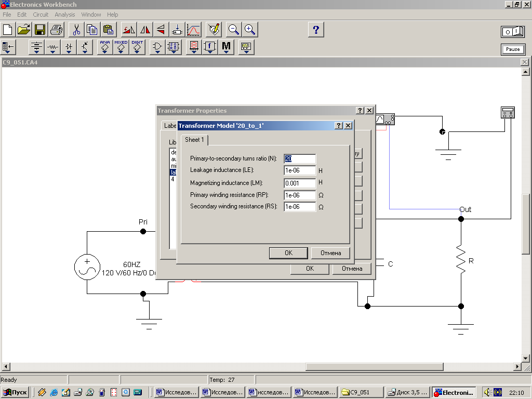Open the Пуск start menu
The width and height of the screenshot is (532, 399).
[15, 392]
